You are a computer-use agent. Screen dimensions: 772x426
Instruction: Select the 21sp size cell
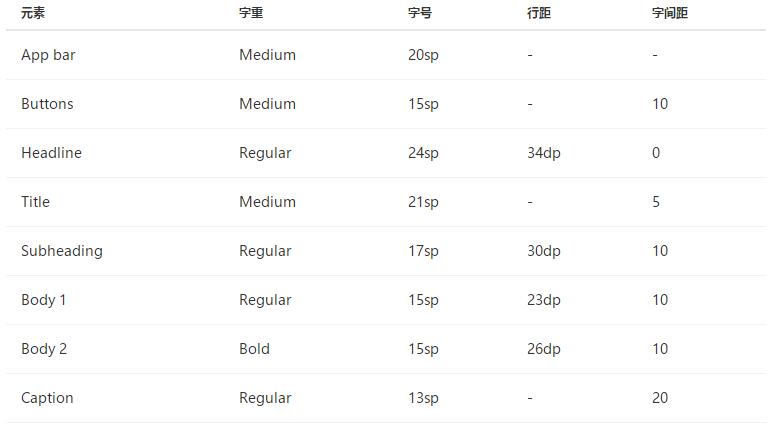pos(423,202)
